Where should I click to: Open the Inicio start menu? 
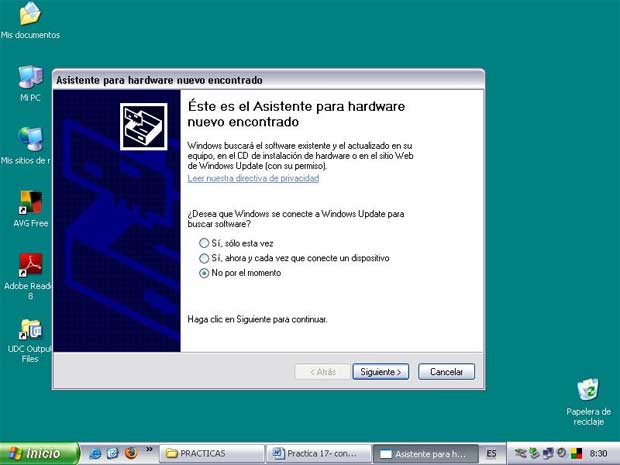[39, 453]
